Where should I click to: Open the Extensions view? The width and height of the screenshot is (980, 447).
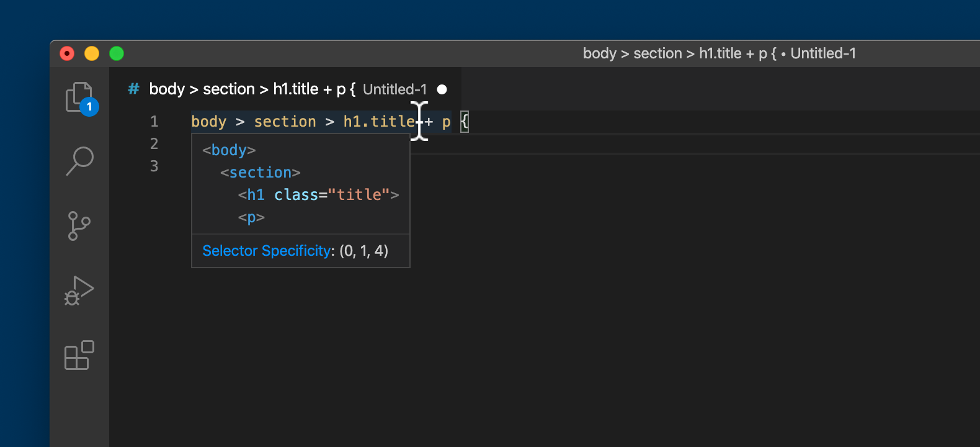coord(79,355)
